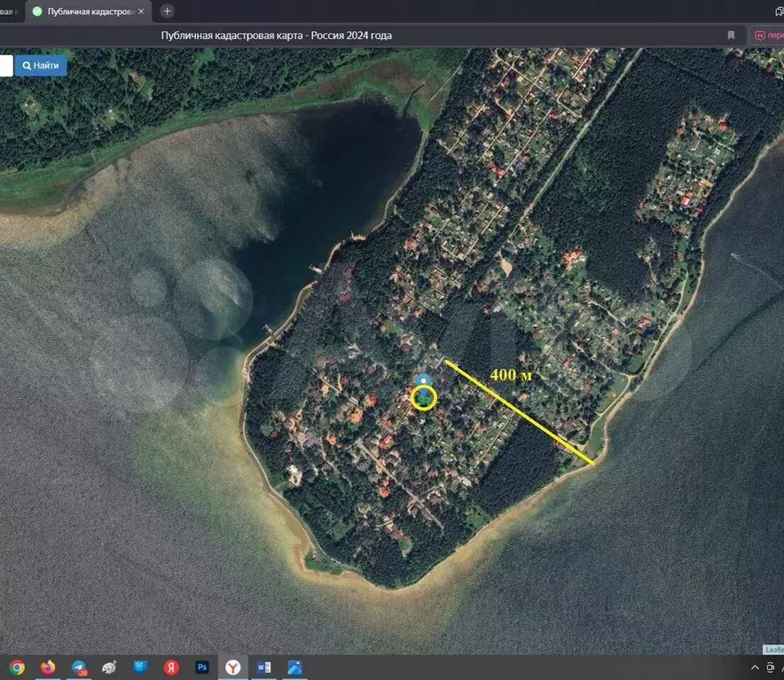Viewport: 784px width, 680px height.
Task: Click the active Yandex Browser taskbar icon
Action: (x=232, y=667)
